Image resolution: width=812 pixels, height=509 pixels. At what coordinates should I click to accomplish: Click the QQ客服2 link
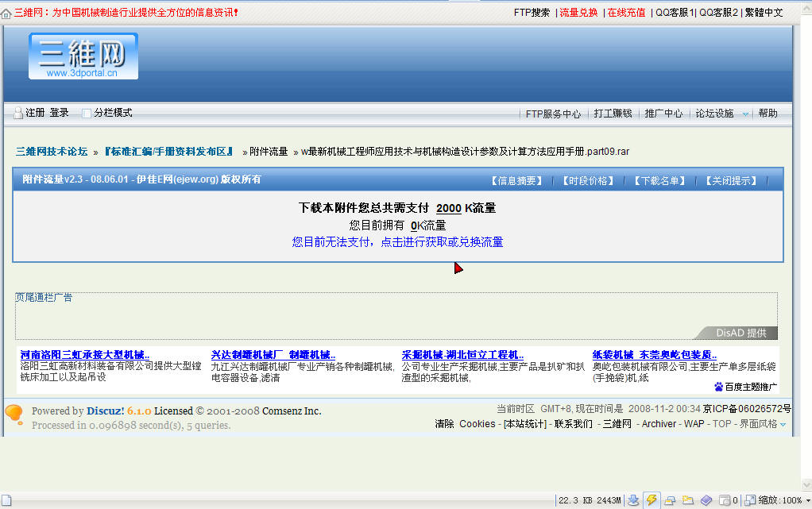[x=719, y=13]
